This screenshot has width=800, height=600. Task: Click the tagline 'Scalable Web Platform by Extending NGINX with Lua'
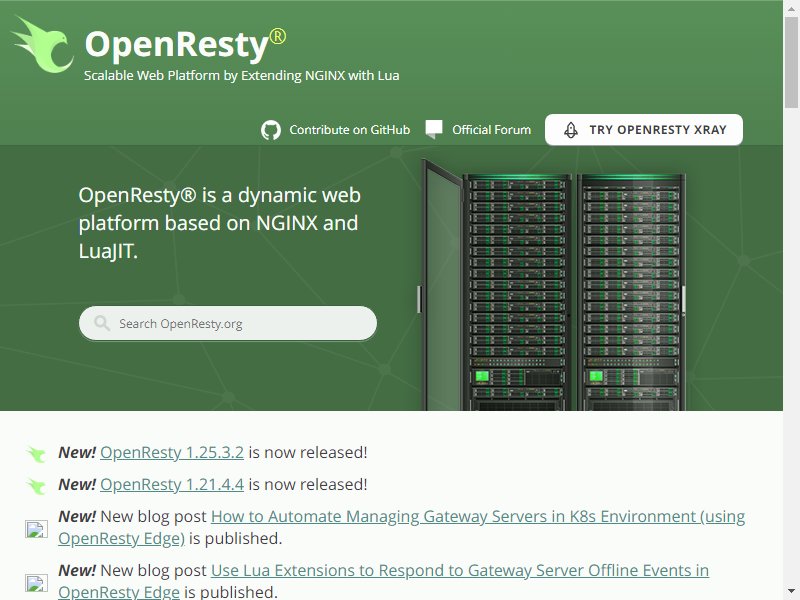pyautogui.click(x=241, y=76)
